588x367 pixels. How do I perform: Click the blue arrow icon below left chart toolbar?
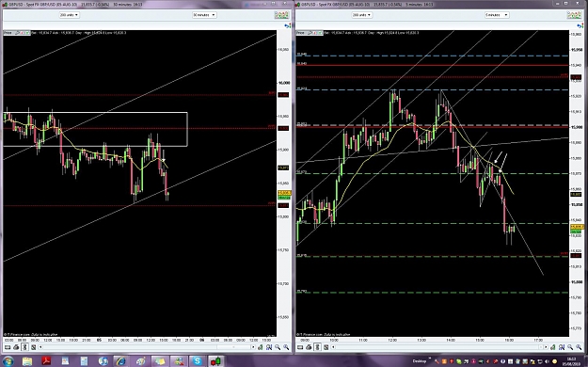point(288,26)
